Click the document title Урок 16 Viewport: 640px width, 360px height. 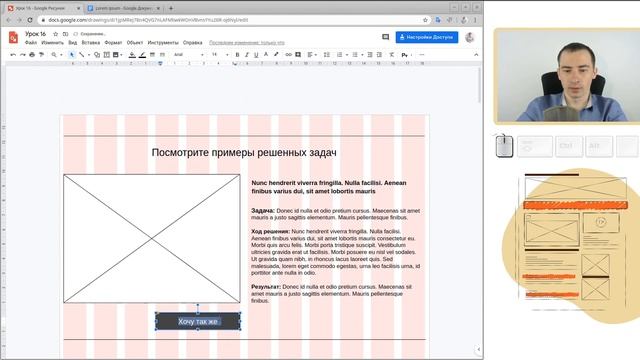(36, 34)
